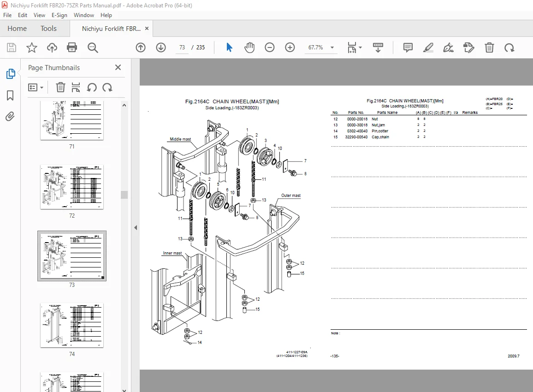This screenshot has width=533, height=392.
Task: Open Page Thumbnails sidebar icon
Action: tap(11, 74)
